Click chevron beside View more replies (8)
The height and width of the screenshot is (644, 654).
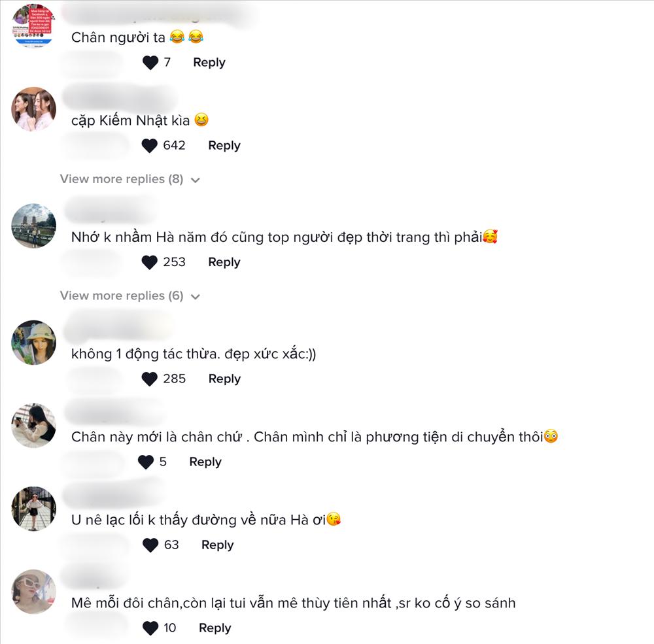point(195,180)
